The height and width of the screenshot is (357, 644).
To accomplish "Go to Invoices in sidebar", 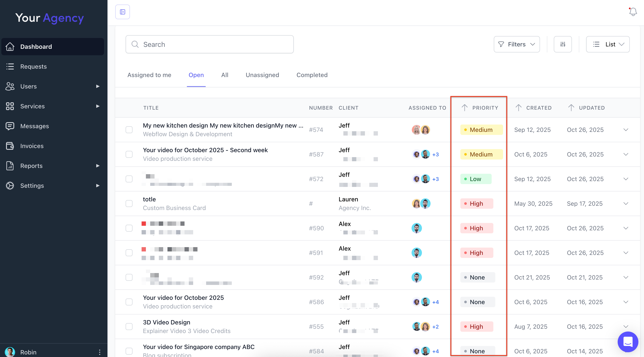I will tap(32, 146).
